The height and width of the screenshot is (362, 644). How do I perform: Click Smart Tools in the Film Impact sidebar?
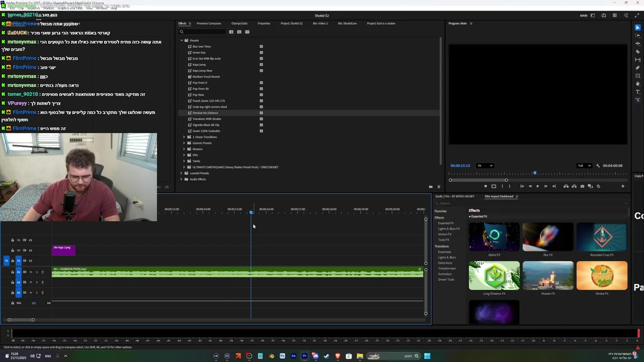pyautogui.click(x=446, y=280)
